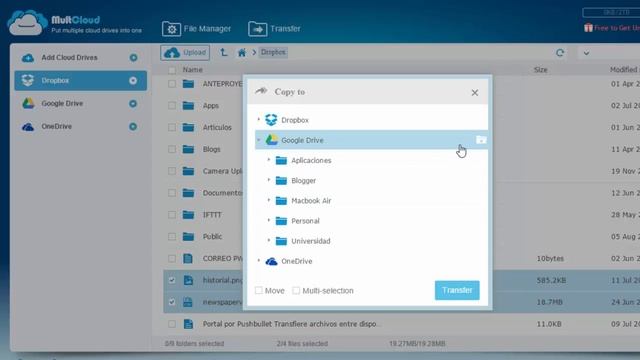This screenshot has width=640, height=360.
Task: Open the Transfer section
Action: point(274,29)
